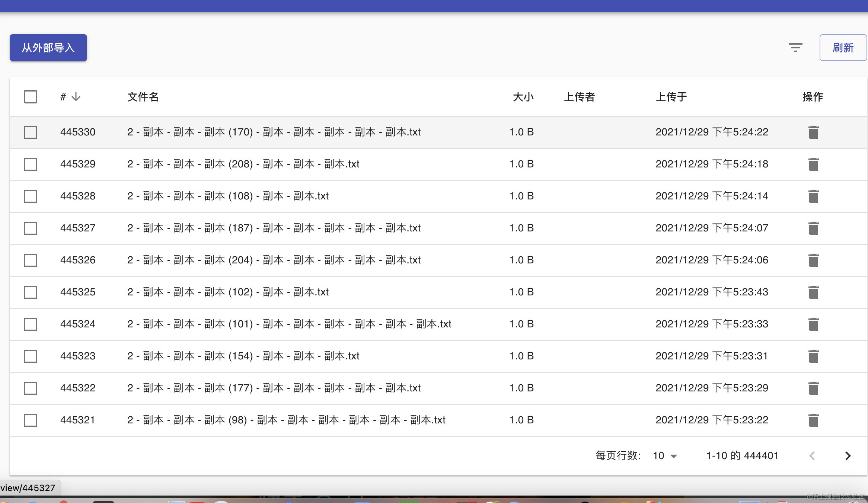This screenshot has height=503, width=868.
Task: Open file named 副本 (170) in row 445330
Action: [x=274, y=132]
